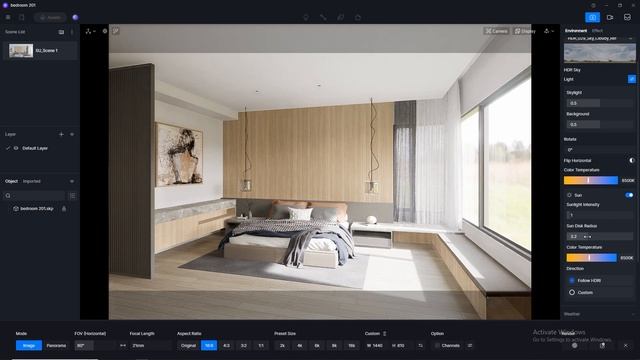Switch to the Effect tab
This screenshot has width=640, height=360.
(597, 31)
